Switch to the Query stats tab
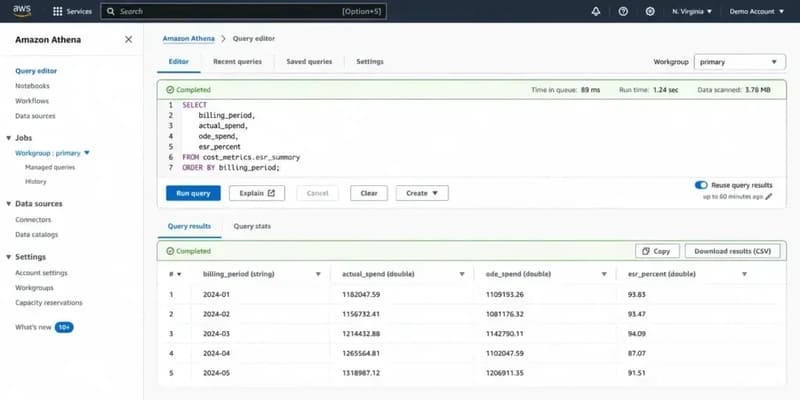This screenshot has height=400, width=800. 252,226
